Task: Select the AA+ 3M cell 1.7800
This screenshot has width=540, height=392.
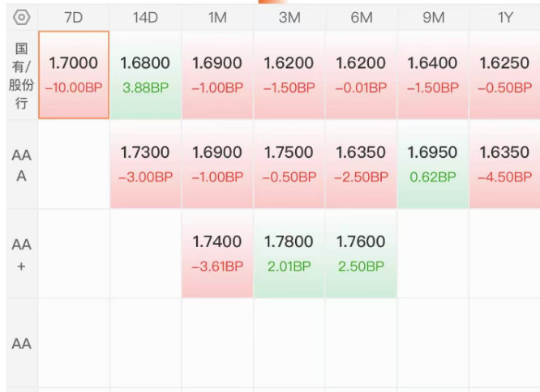Action: pos(289,254)
